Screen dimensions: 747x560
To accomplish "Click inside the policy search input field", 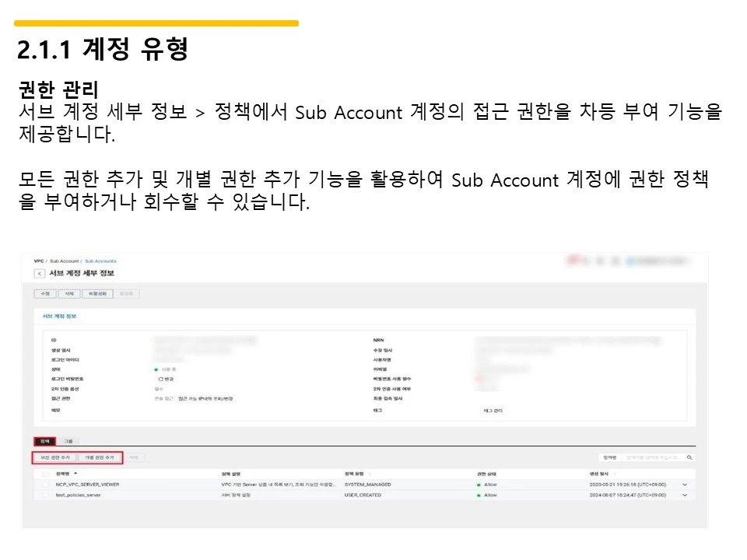I will click(652, 457).
